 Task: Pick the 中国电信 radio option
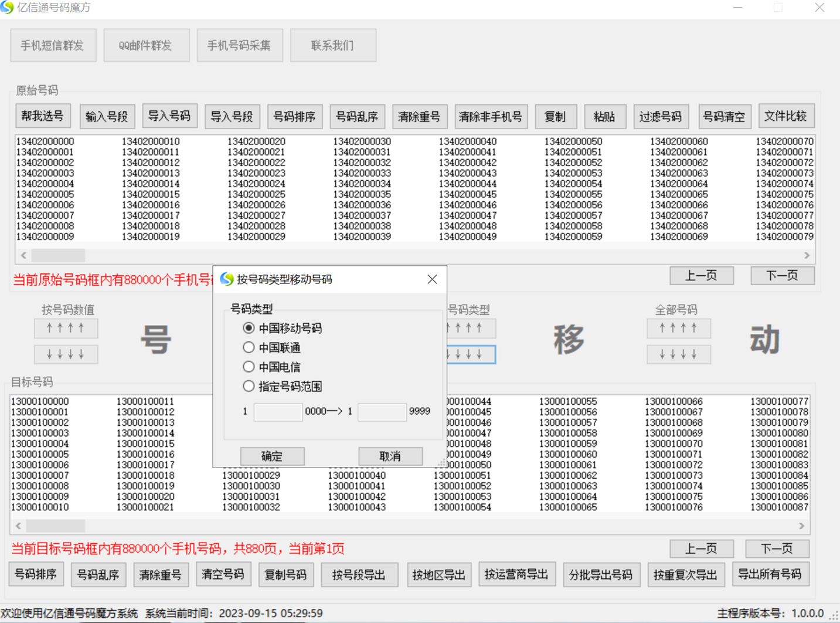[x=271, y=367]
